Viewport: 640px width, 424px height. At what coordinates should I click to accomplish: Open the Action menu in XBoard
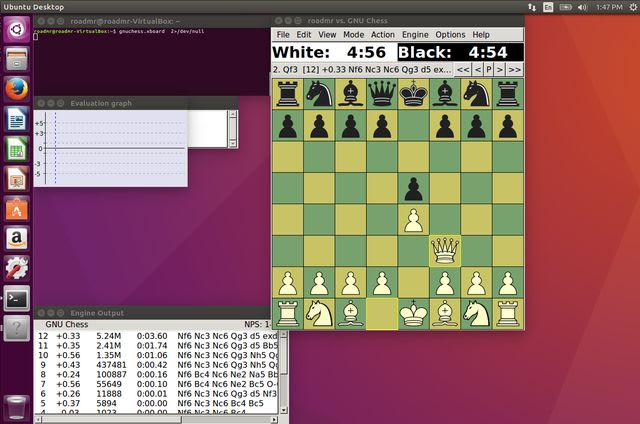[x=383, y=35]
